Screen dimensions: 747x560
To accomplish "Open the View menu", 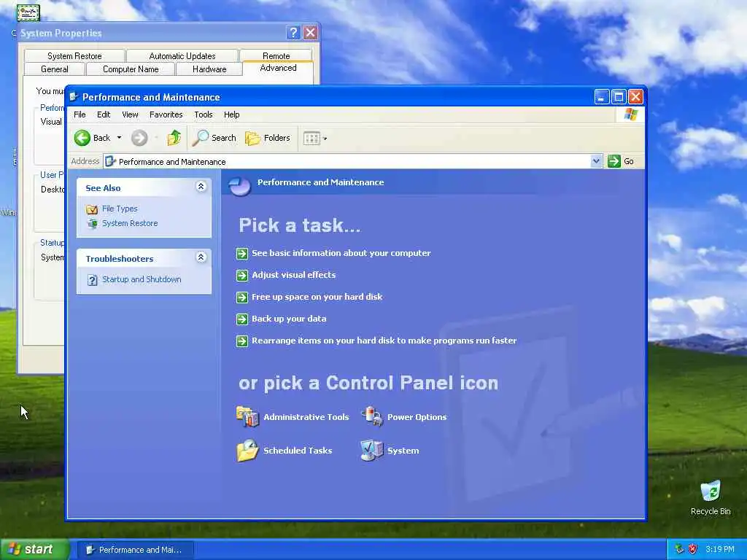I will (x=130, y=114).
